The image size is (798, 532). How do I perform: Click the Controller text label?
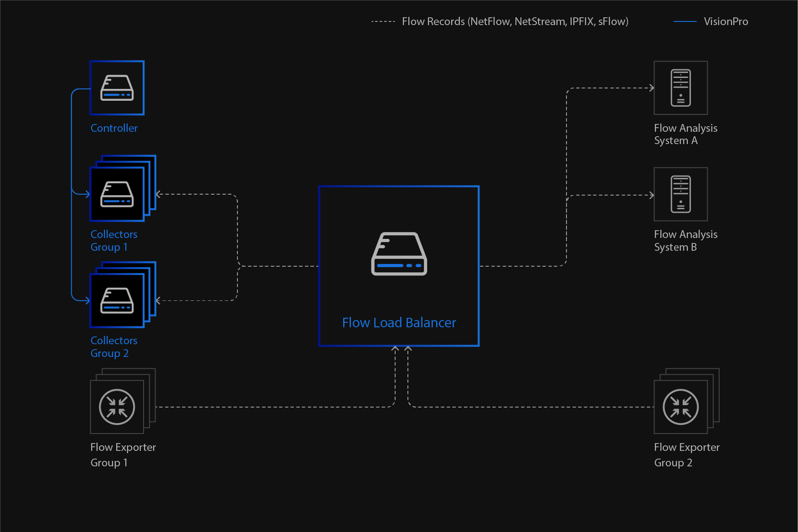click(x=114, y=128)
